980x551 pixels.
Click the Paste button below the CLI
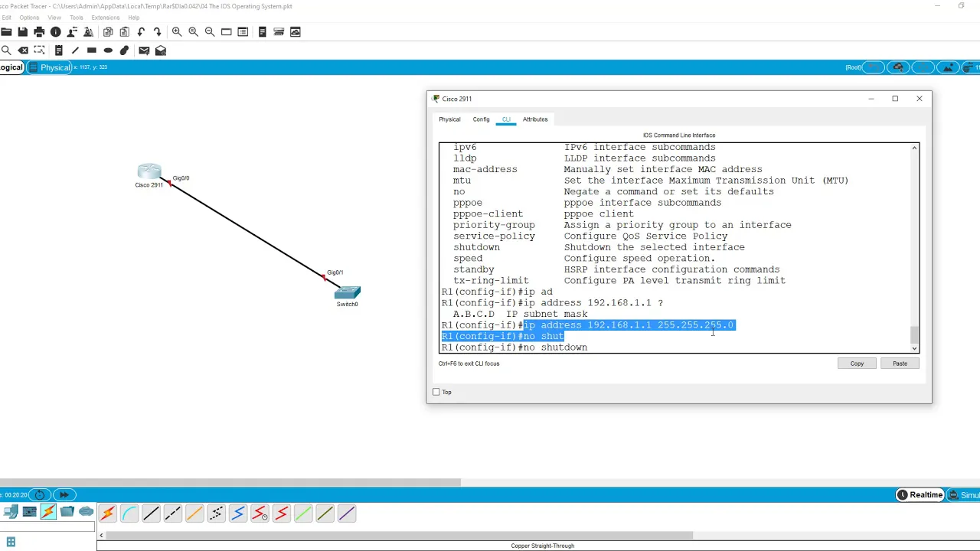coord(900,364)
